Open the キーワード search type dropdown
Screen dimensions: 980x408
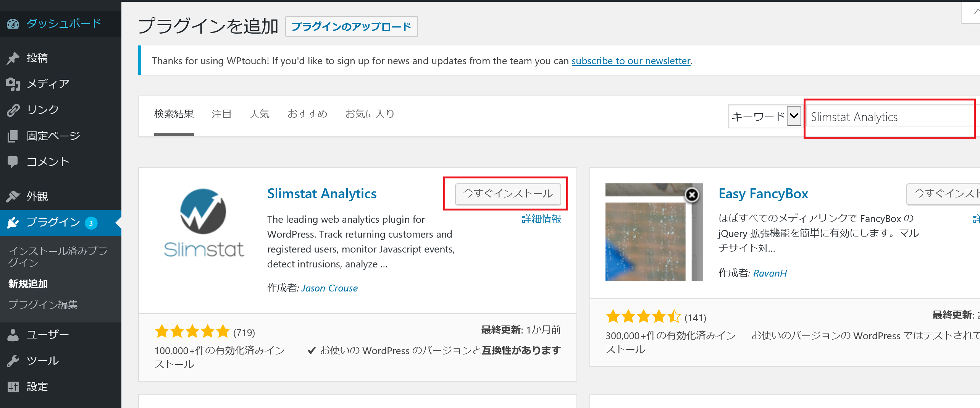[765, 116]
